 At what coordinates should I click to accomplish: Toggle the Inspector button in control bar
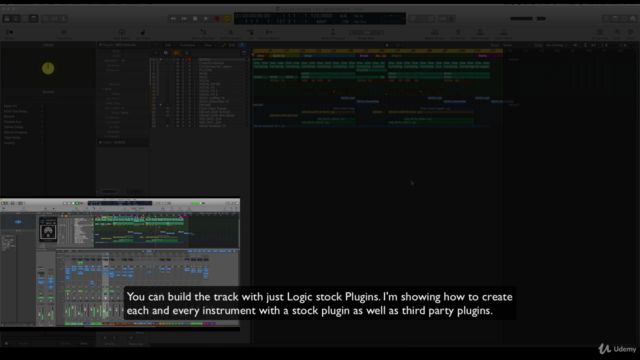(x=16, y=18)
